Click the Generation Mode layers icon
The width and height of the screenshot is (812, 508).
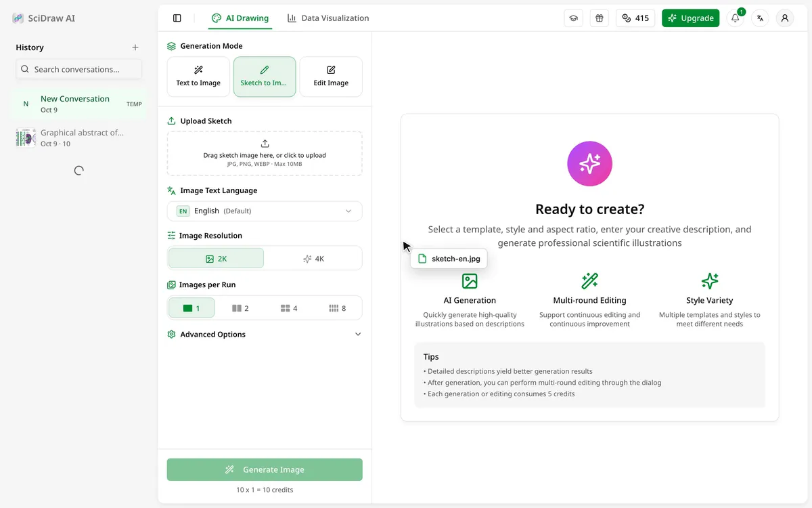point(172,46)
